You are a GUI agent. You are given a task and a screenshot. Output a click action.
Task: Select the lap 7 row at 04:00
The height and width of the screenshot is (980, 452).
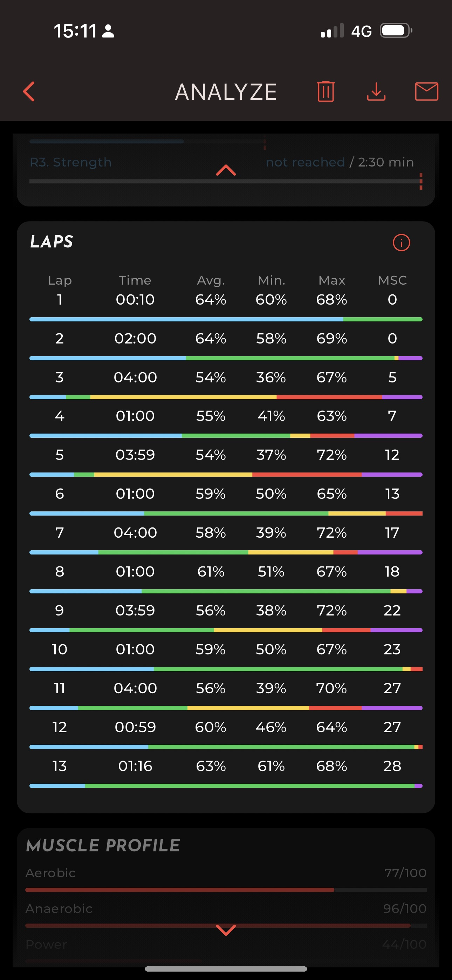pos(226,533)
